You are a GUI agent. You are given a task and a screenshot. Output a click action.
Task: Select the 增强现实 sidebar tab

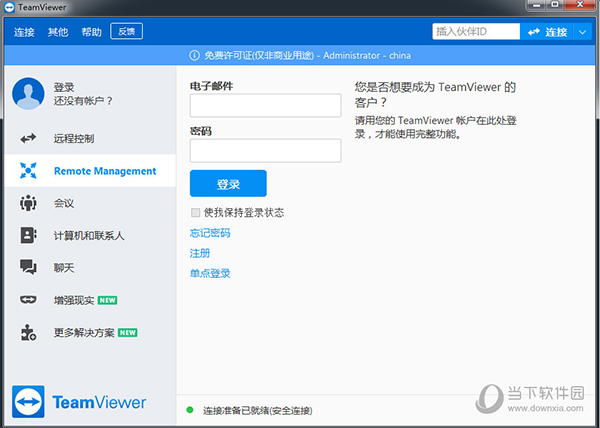[91, 300]
